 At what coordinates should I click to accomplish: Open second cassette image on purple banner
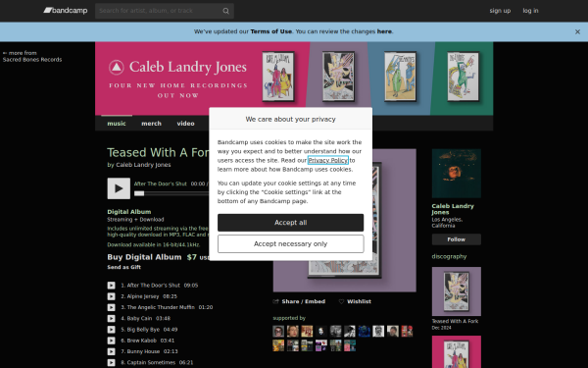pos(338,77)
